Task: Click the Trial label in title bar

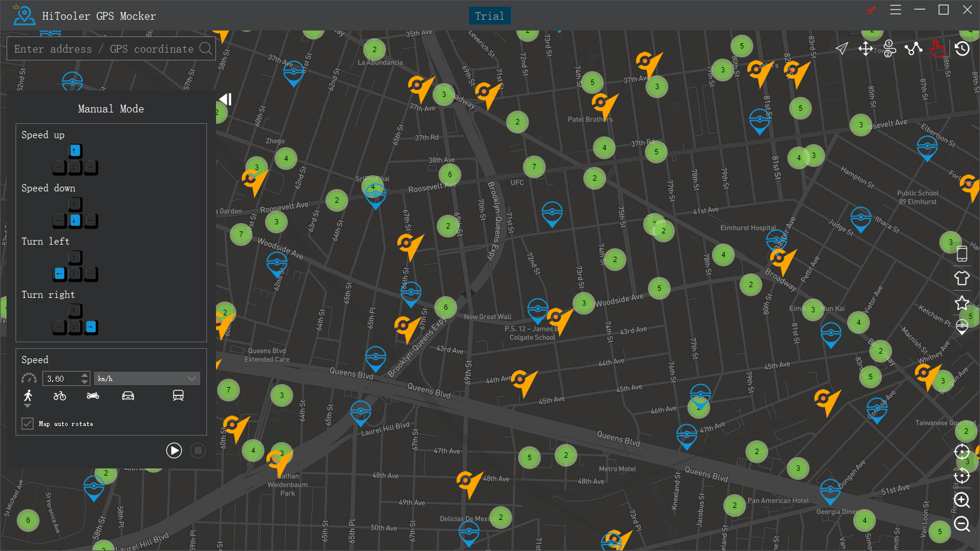Action: click(x=489, y=16)
